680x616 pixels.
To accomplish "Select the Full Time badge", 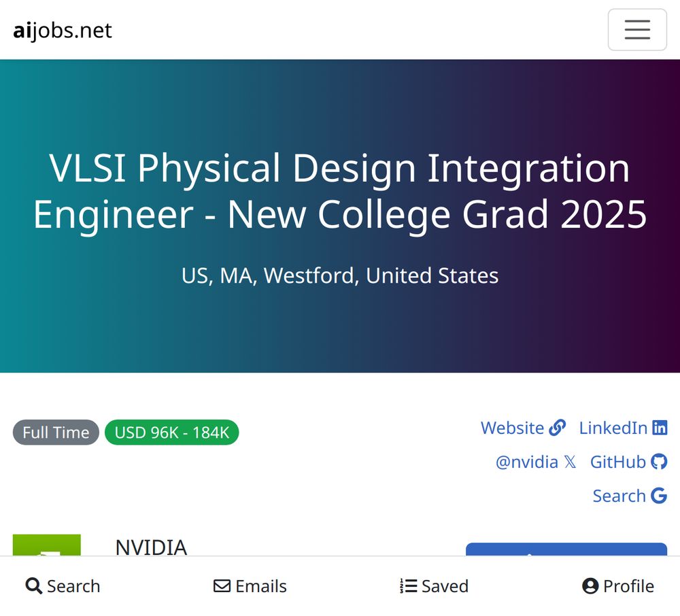I will (56, 432).
